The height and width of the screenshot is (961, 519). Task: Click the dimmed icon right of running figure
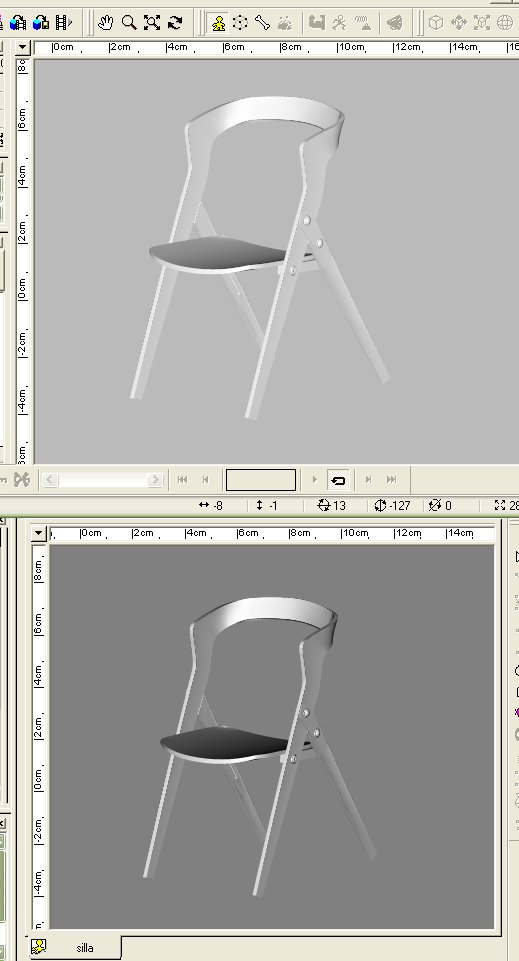coord(365,23)
